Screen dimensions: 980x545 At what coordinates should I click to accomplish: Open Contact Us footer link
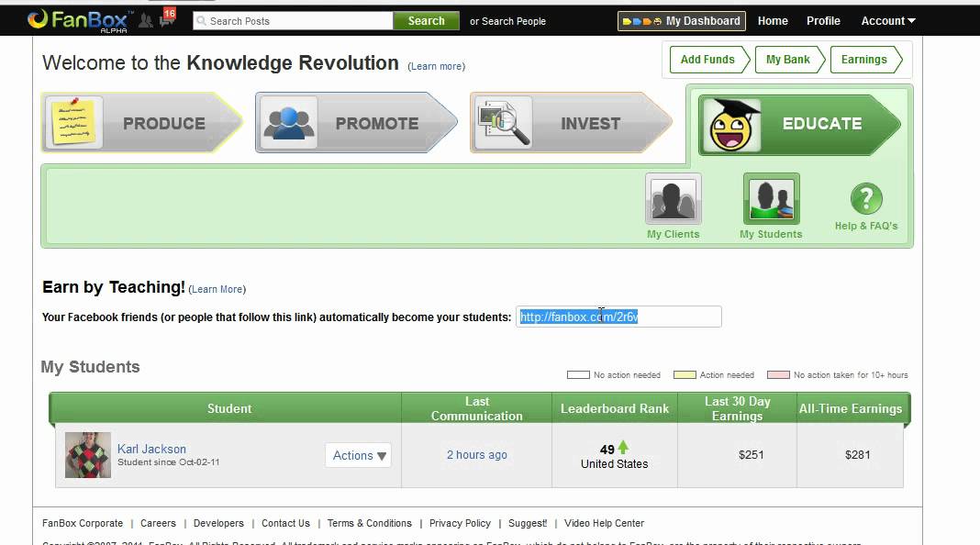point(285,523)
